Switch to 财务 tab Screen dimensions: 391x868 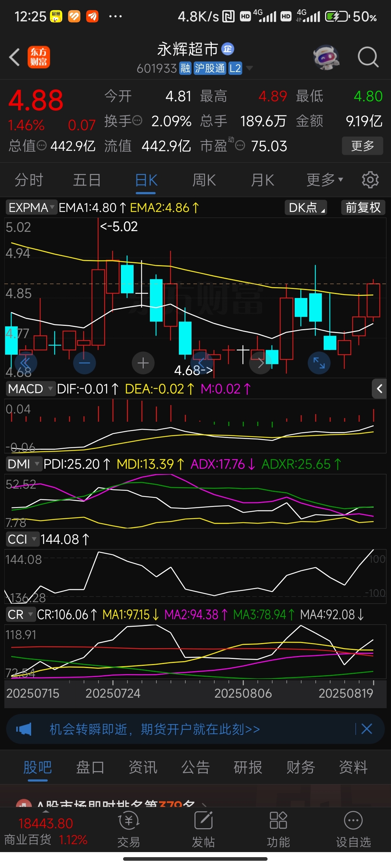point(301,767)
